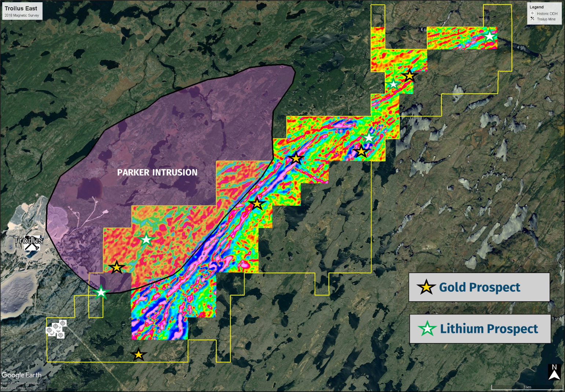Select the green lithium star within Parker Intrusion
The width and height of the screenshot is (565, 392).
(x=146, y=241)
